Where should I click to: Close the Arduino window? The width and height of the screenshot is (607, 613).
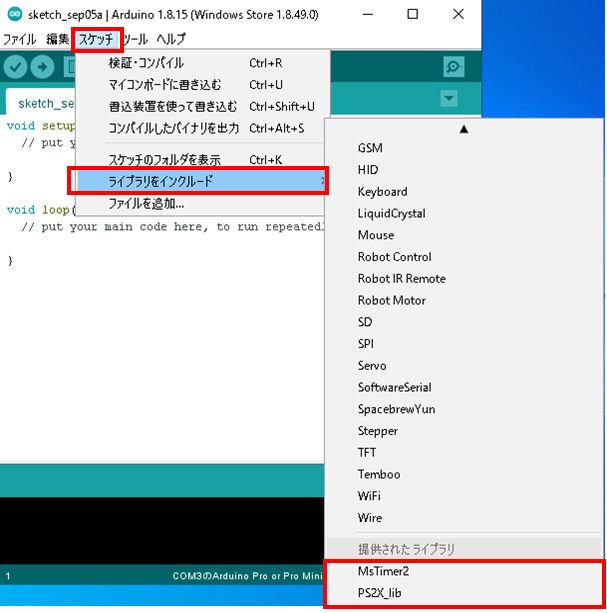(x=458, y=14)
